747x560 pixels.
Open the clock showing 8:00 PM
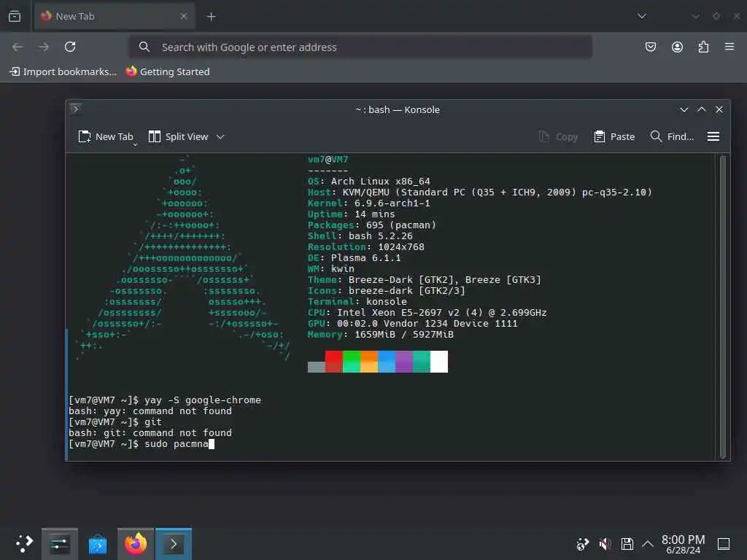coord(683,544)
